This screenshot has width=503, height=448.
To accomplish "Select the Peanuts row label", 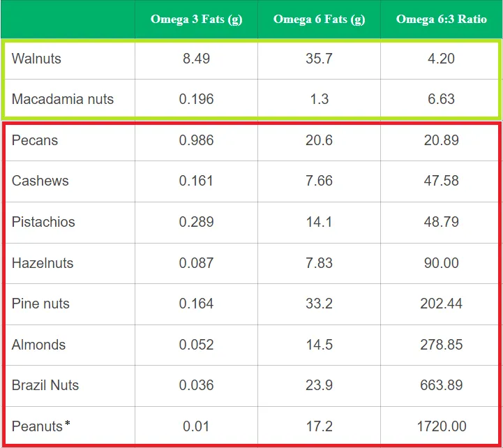I will click(x=38, y=426).
